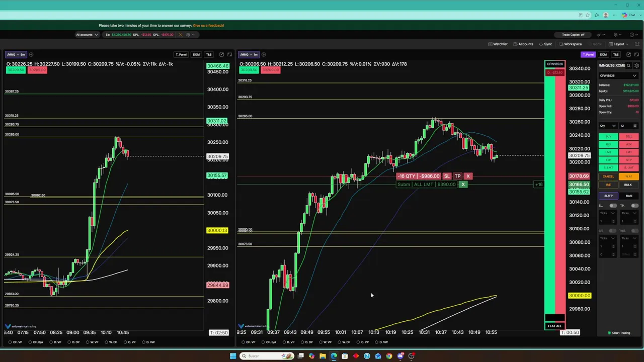
Task: Open the TP Ticks unit dropdown
Action: pyautogui.click(x=628, y=213)
